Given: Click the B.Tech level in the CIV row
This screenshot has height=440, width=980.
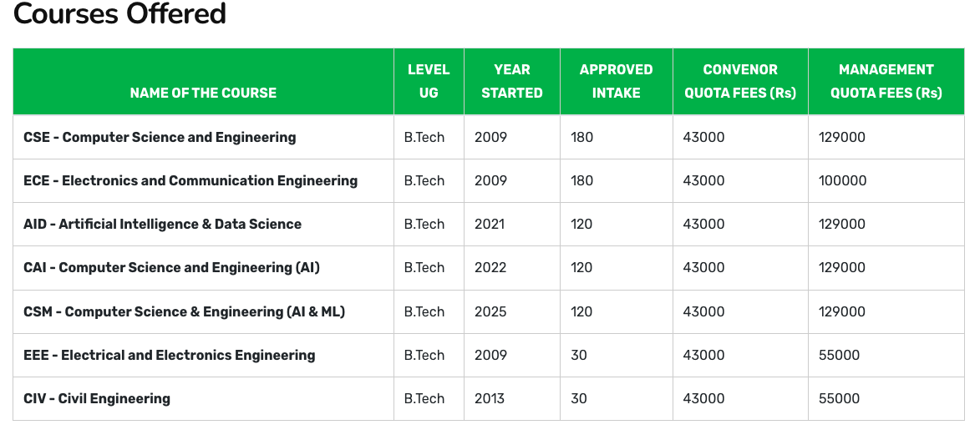Looking at the screenshot, I should (x=424, y=398).
